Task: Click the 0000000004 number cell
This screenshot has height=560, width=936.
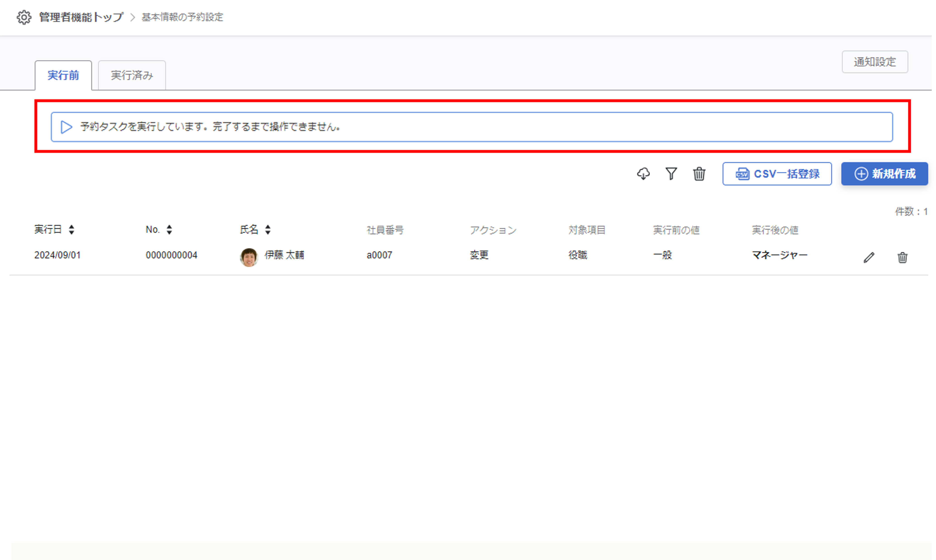Action: click(x=172, y=255)
